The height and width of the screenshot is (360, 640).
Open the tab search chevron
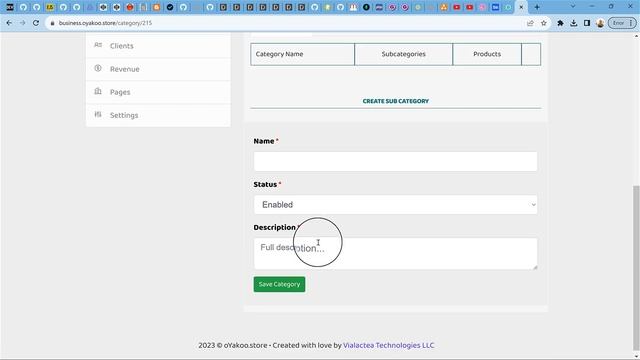point(573,7)
